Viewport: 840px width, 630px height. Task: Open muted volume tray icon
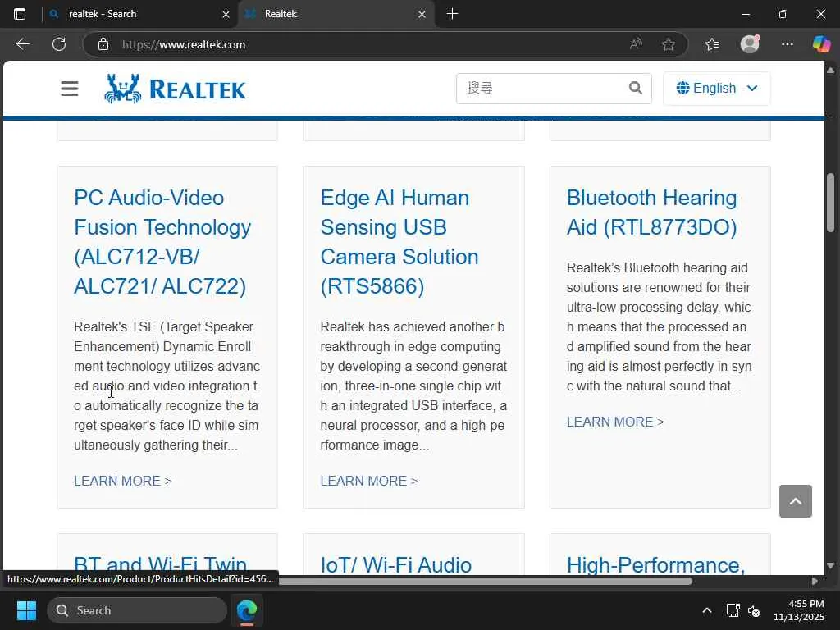(755, 610)
